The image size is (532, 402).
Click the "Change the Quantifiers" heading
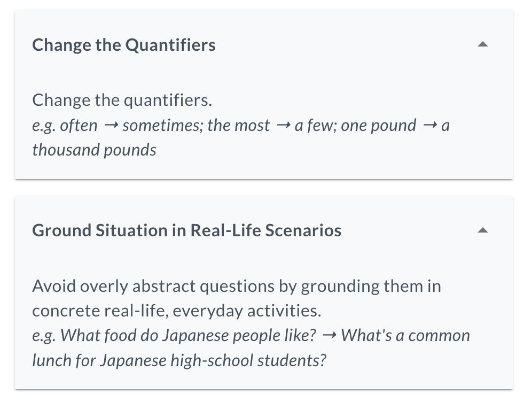124,45
